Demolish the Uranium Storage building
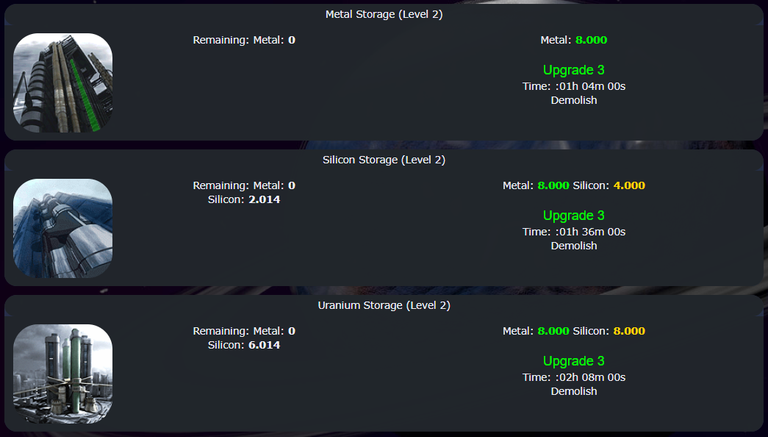The image size is (768, 437). click(x=574, y=391)
